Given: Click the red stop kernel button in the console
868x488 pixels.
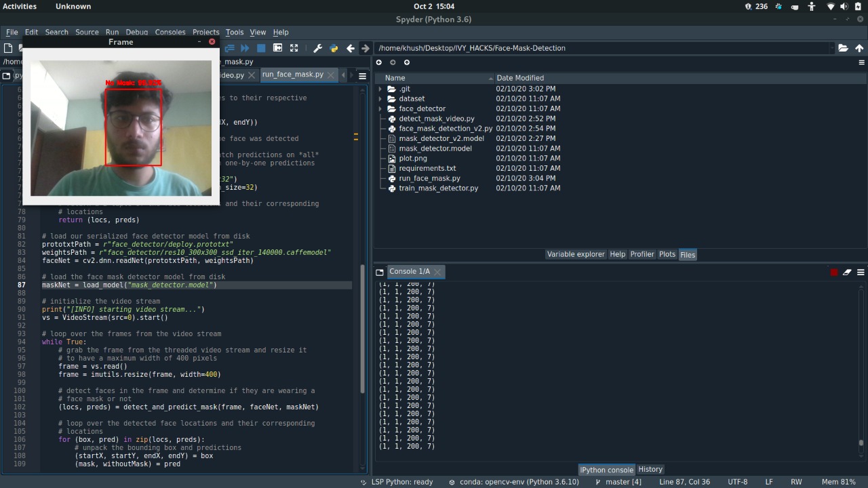Looking at the screenshot, I should (x=833, y=272).
